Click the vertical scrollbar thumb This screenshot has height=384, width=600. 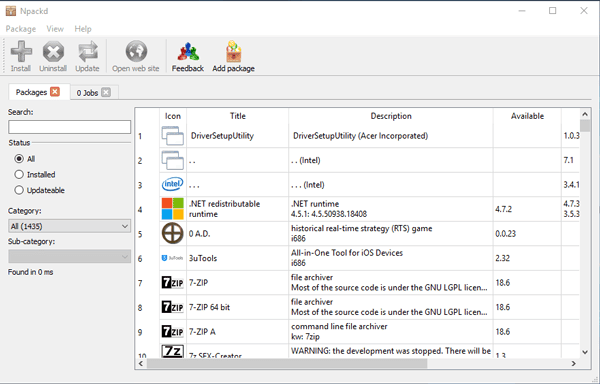point(585,125)
